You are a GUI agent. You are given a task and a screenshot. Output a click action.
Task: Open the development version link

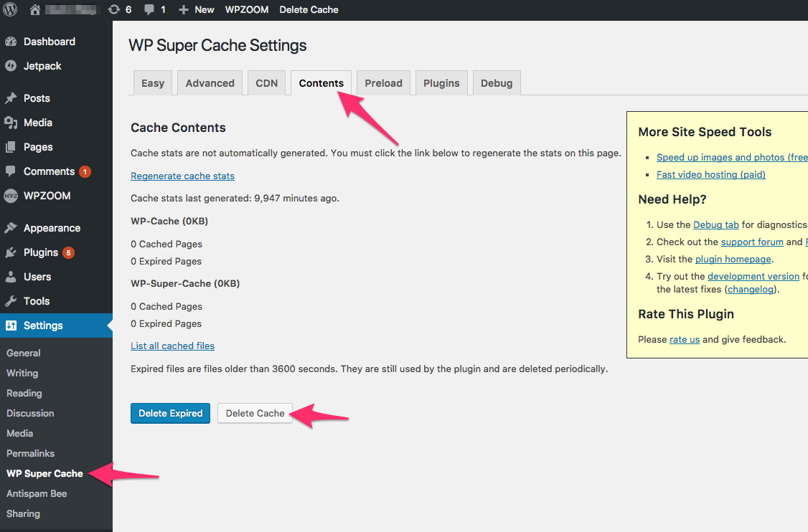point(753,277)
